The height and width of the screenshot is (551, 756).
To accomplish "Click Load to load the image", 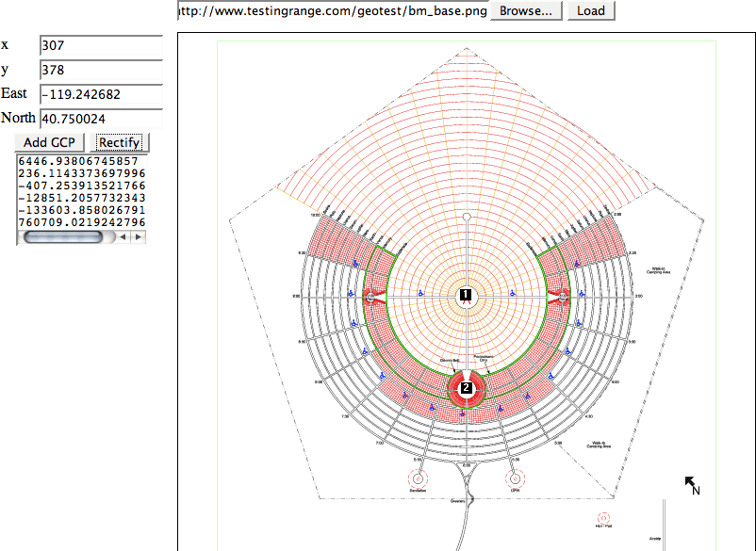I will click(x=591, y=11).
